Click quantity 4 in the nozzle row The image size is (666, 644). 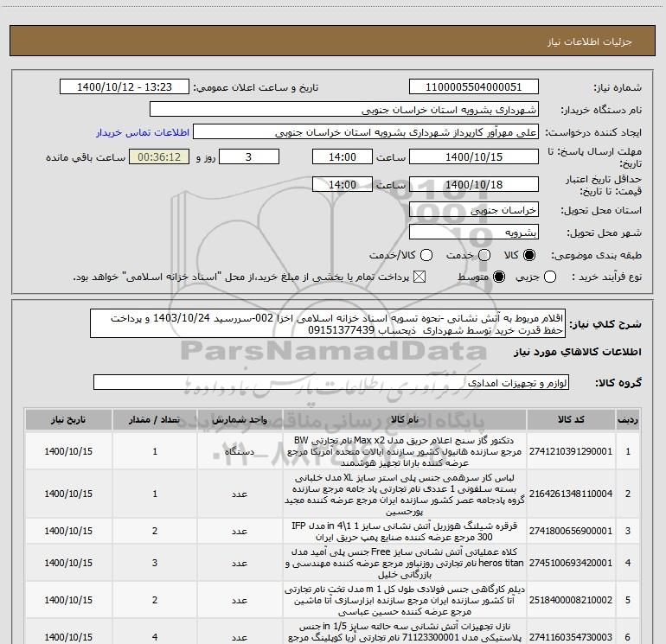click(155, 637)
